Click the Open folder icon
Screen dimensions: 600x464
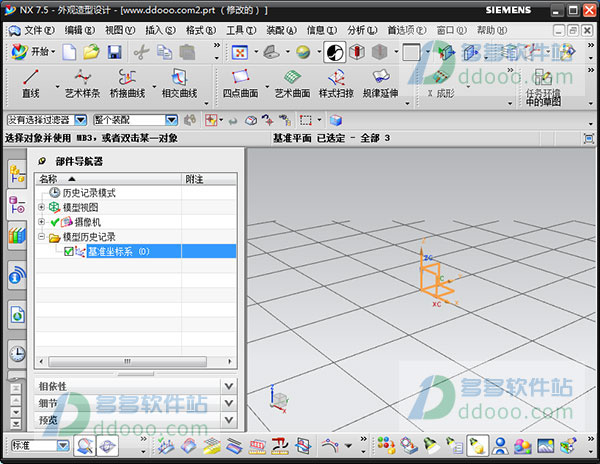pos(91,52)
